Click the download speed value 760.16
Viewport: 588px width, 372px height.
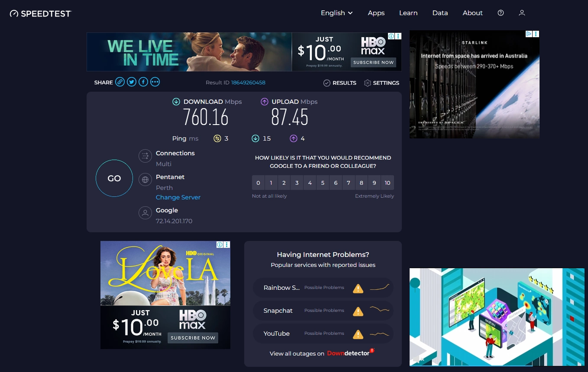click(206, 117)
